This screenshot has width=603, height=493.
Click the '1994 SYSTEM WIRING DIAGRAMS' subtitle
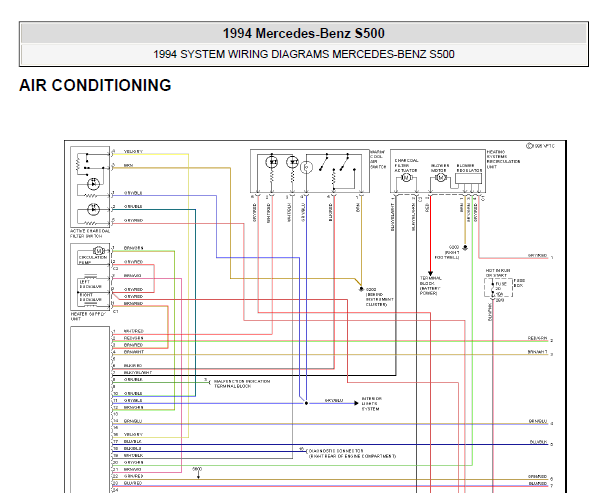click(304, 54)
